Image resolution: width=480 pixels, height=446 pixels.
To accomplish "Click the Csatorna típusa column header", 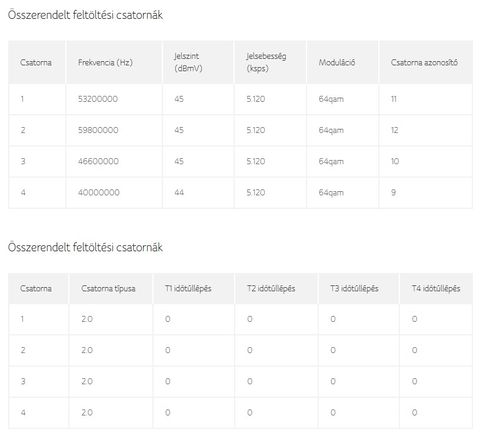I will coord(108,288).
